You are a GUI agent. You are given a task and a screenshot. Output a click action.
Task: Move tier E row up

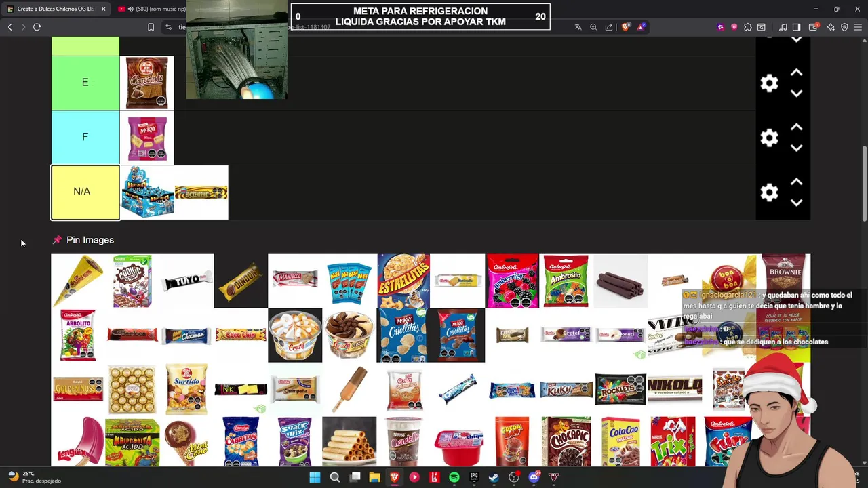pos(797,73)
